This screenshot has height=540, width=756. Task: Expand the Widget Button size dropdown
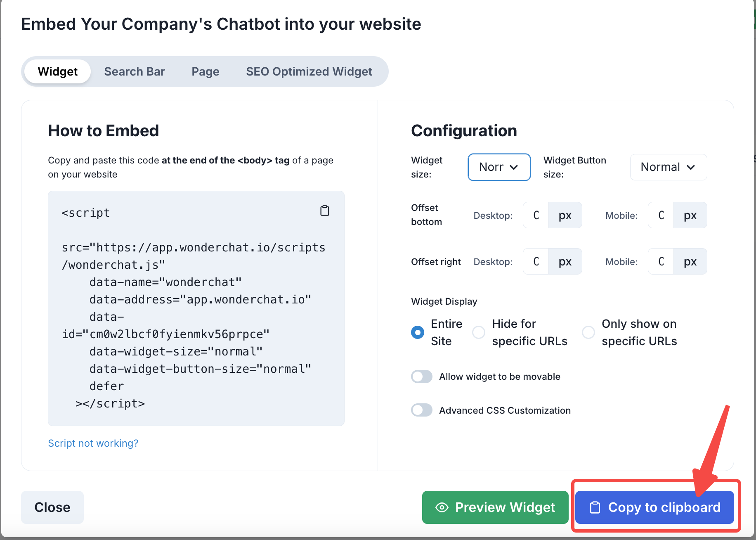pyautogui.click(x=668, y=167)
